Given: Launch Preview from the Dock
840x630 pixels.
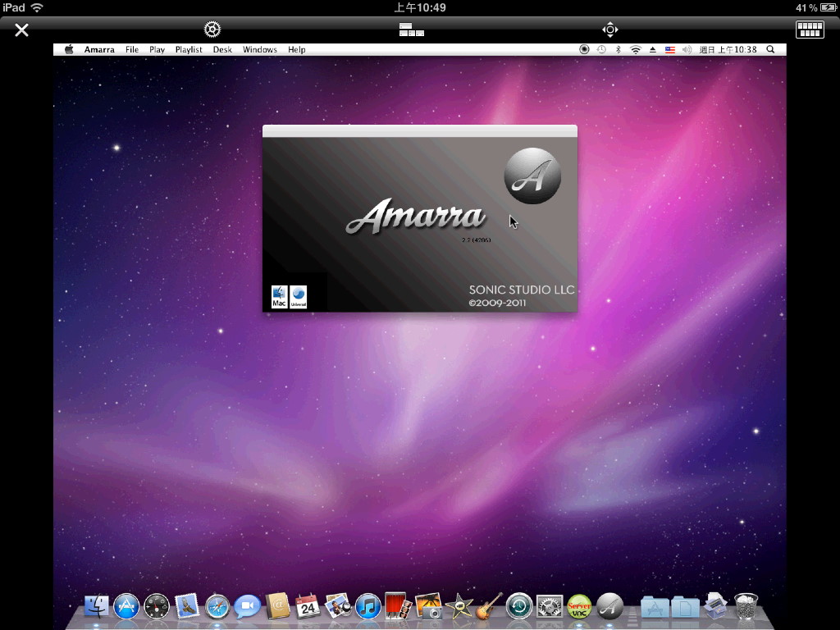Looking at the screenshot, I should pos(338,606).
